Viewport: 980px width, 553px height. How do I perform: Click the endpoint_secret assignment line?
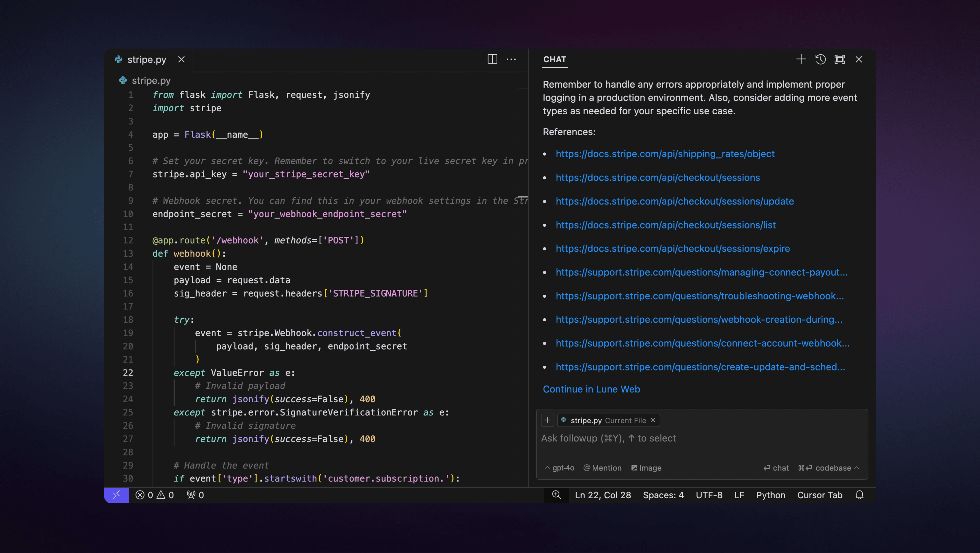tap(280, 214)
